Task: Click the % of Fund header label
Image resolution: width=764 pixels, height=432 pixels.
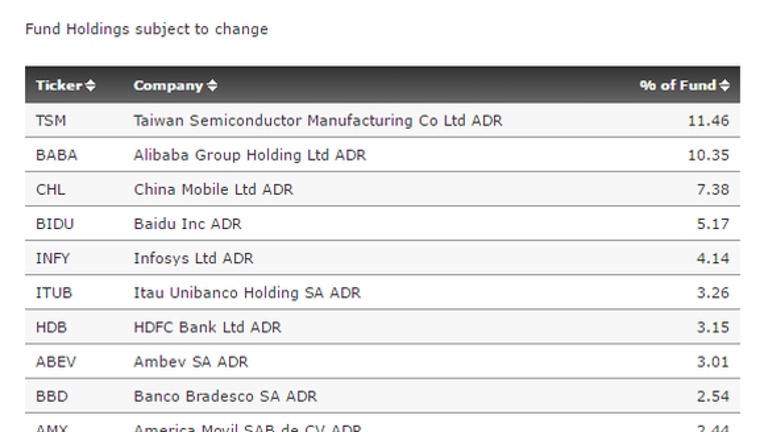Action: coord(678,85)
